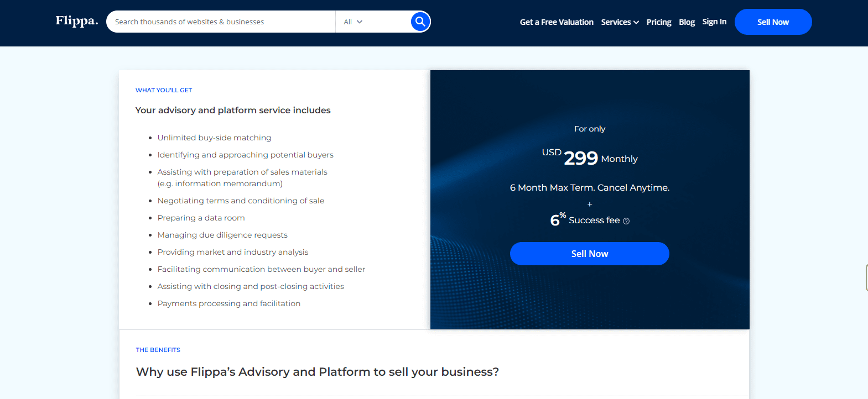The image size is (868, 399).
Task: Click 'Assisting with preparation of sales materials'
Action: (242, 172)
